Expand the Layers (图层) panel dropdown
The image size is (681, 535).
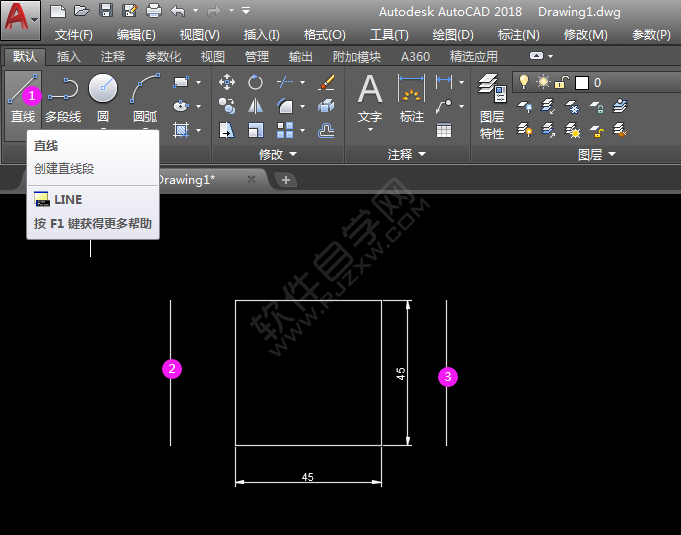pos(597,155)
